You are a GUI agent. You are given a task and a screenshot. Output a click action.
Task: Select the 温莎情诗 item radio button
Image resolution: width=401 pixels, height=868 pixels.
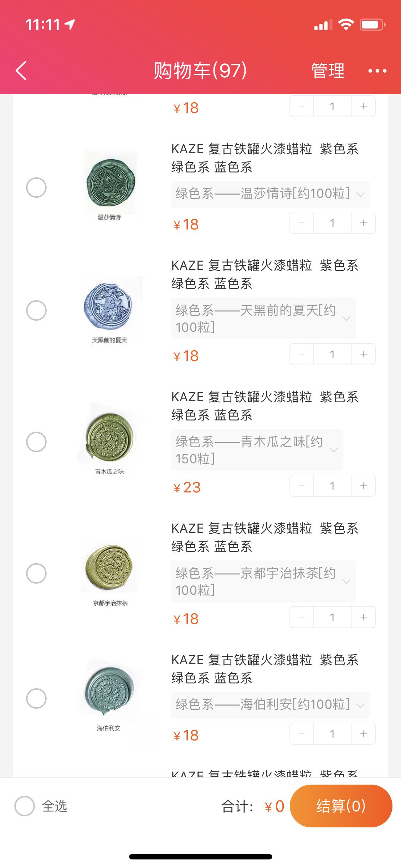pyautogui.click(x=36, y=187)
